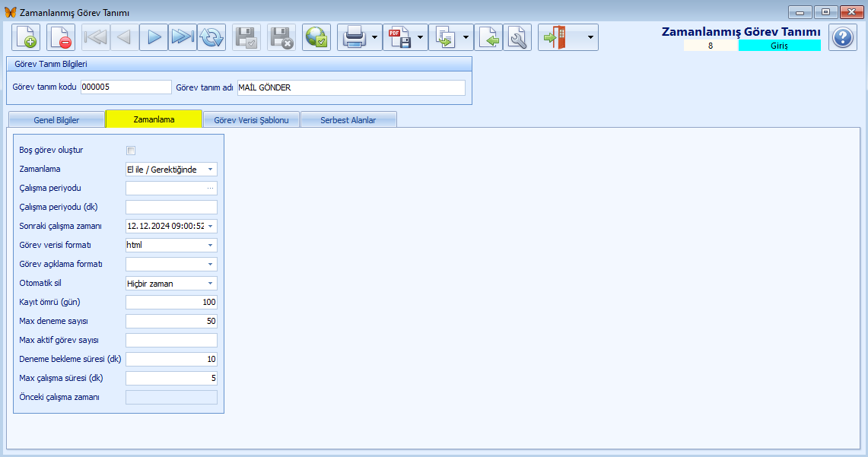
Task: Click the Max çalışma süresi (dk) field
Action: point(172,379)
